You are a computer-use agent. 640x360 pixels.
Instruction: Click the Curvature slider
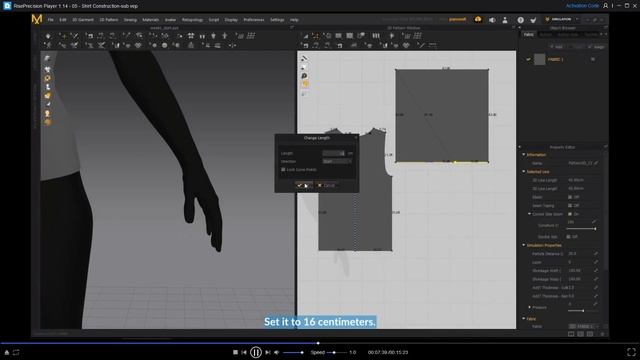(x=582, y=229)
